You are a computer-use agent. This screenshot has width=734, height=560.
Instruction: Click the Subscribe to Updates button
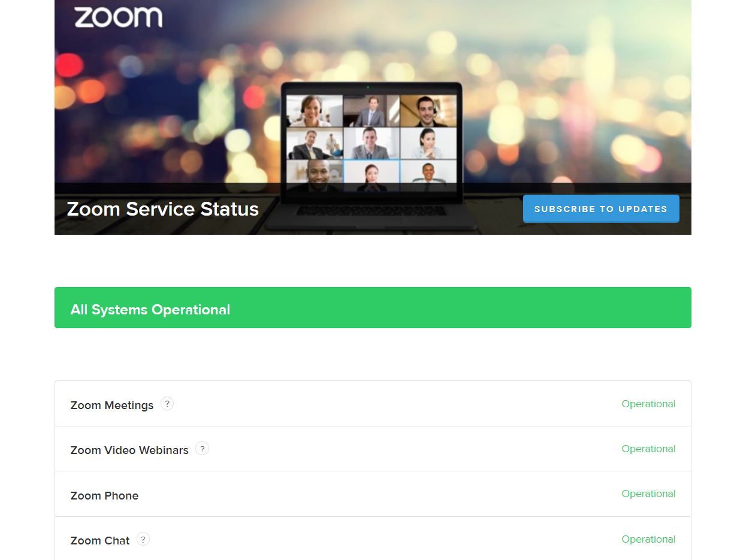tap(601, 209)
